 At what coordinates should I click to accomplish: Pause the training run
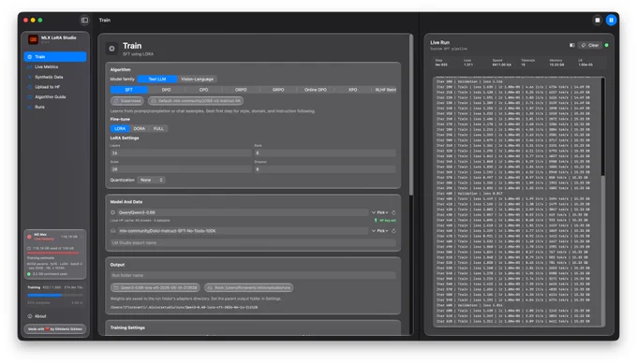[611, 20]
